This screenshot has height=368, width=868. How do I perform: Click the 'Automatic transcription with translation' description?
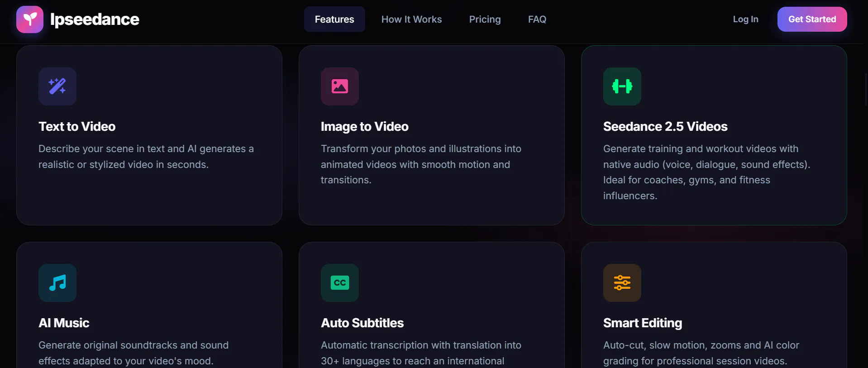421,353
